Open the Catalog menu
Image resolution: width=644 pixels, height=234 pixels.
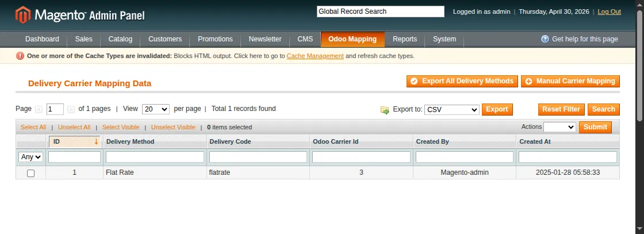[120, 39]
